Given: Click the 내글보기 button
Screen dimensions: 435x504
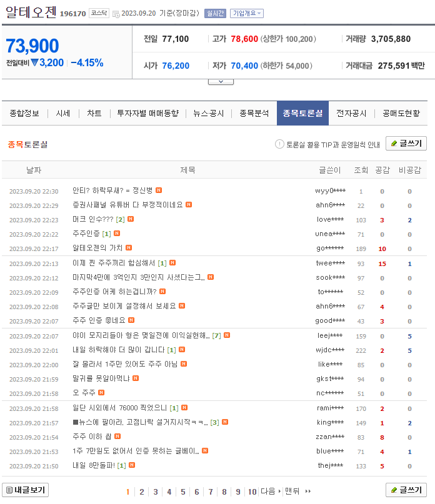Looking at the screenshot, I should [x=26, y=490].
